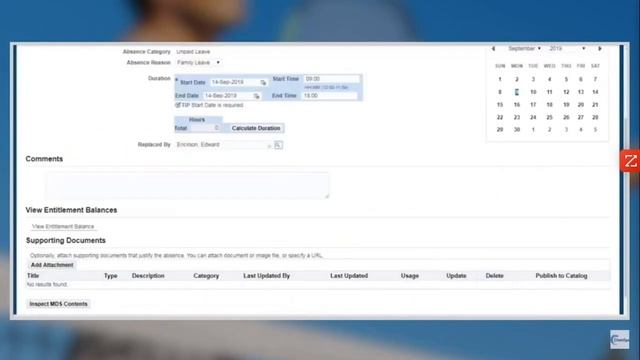Click the End Time input field
The height and width of the screenshot is (360, 640).
tap(329, 96)
